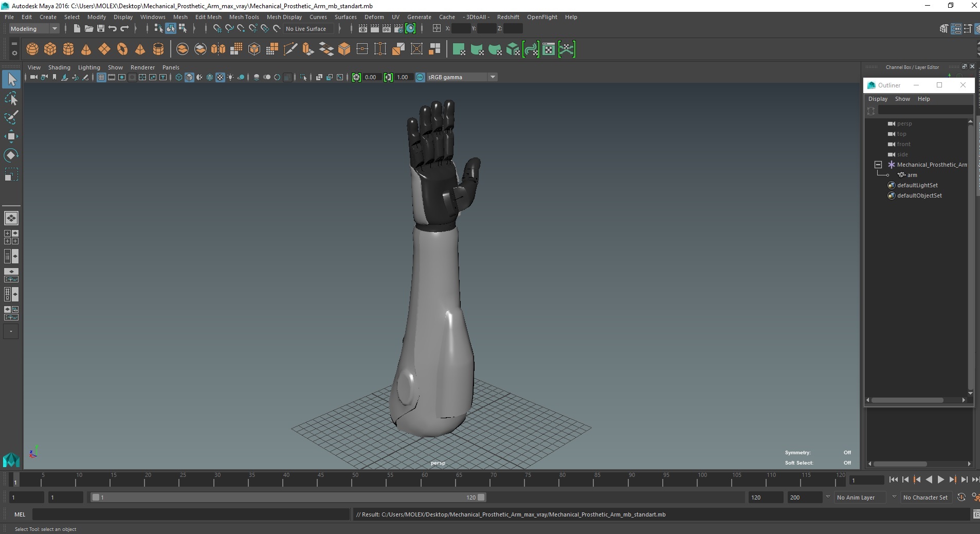Click the Maya home logo icon
This screenshot has width=980, height=534.
(x=11, y=459)
